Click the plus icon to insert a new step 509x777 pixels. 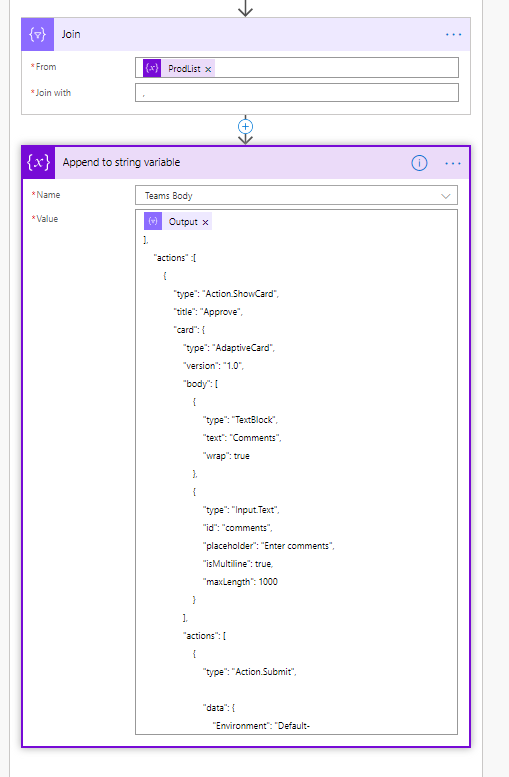(245, 126)
